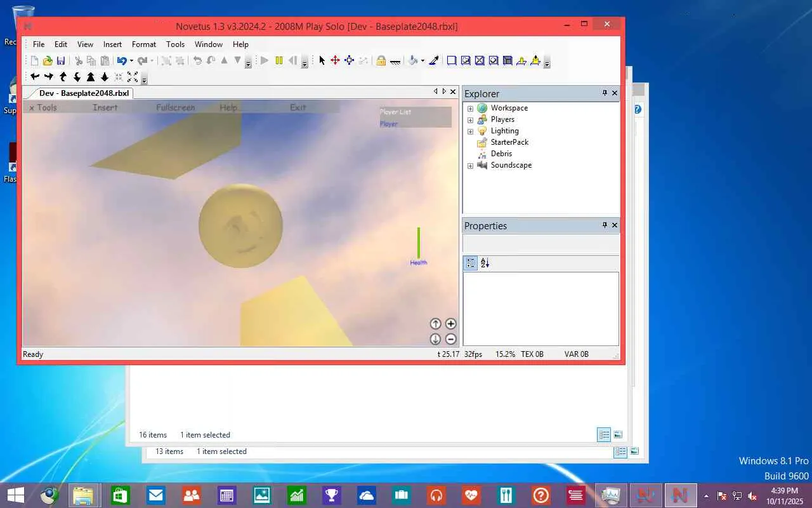The image size is (812, 508).
Task: Toggle categorized view in Properties panel
Action: click(x=471, y=263)
